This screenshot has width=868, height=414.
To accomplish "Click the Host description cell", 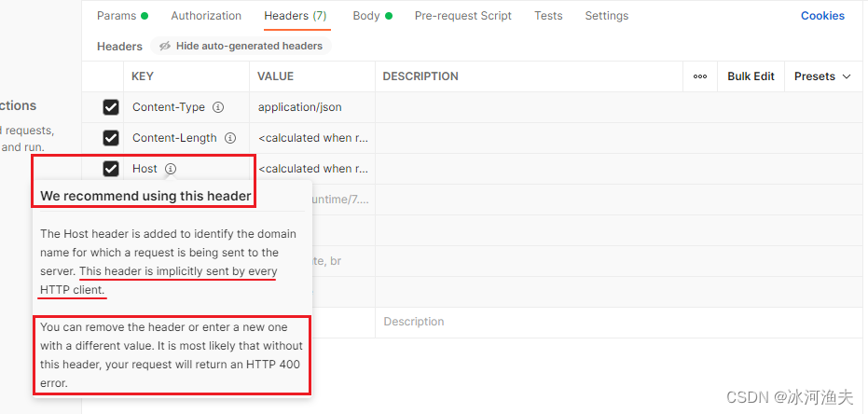I will (621, 169).
